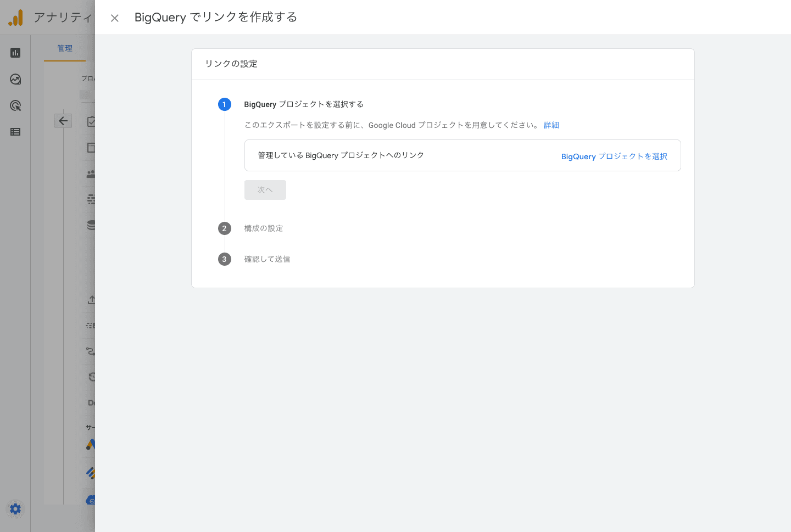791x532 pixels.
Task: Close the BigQuery link creation panel
Action: (114, 18)
